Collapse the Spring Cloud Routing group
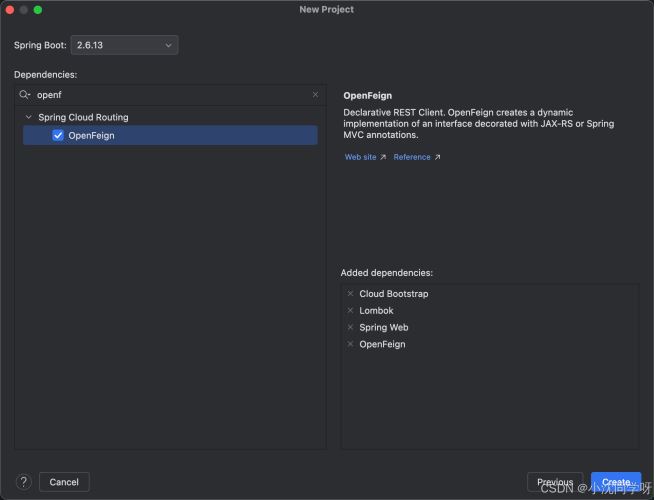 point(28,117)
